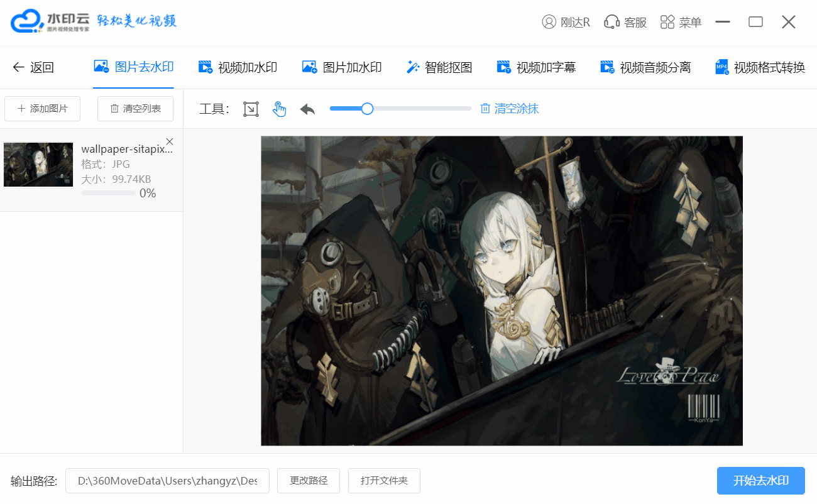This screenshot has width=817, height=504.
Task: Click the 刚达R user account icon
Action: (x=549, y=22)
